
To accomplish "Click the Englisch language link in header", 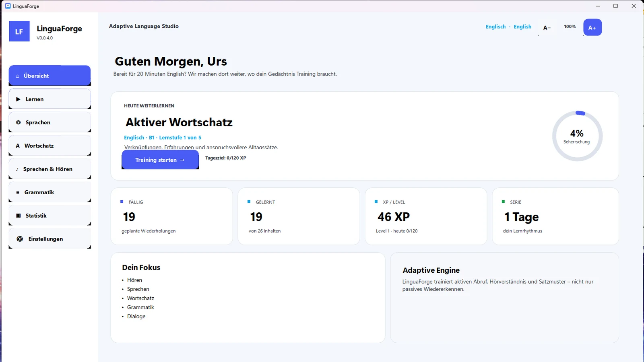I will click(x=495, y=27).
